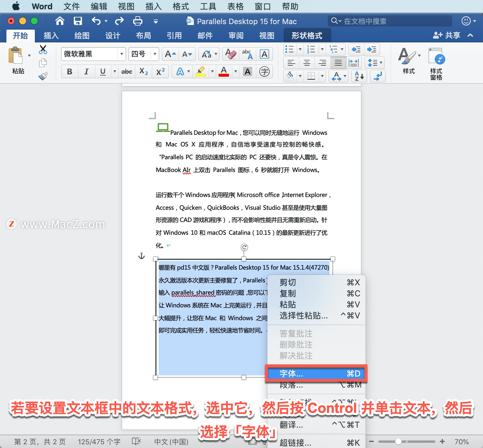Screen dimensions: 483x448
Task: Toggle italic formatting
Action: [86, 71]
